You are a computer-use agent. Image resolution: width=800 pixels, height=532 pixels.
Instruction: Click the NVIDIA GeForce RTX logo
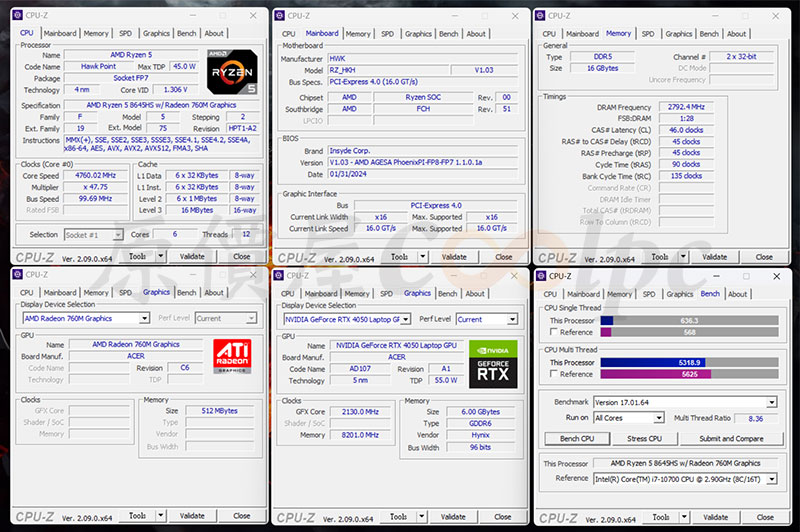493,364
